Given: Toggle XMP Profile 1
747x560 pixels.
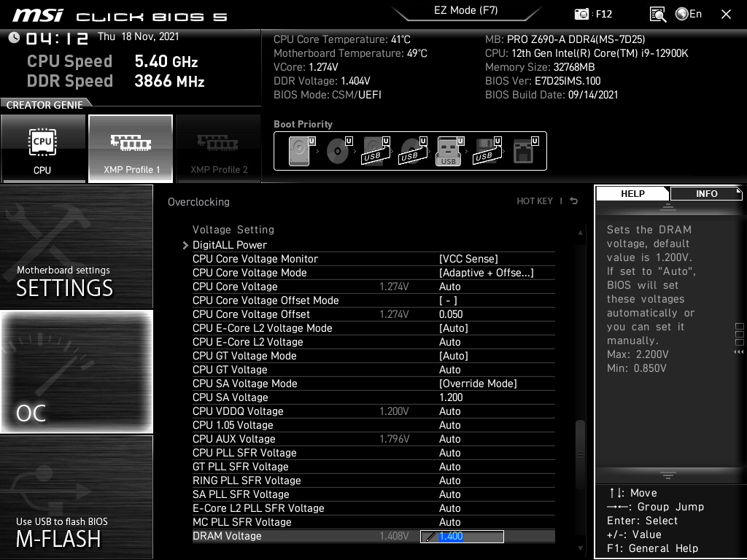Looking at the screenshot, I should point(131,149).
